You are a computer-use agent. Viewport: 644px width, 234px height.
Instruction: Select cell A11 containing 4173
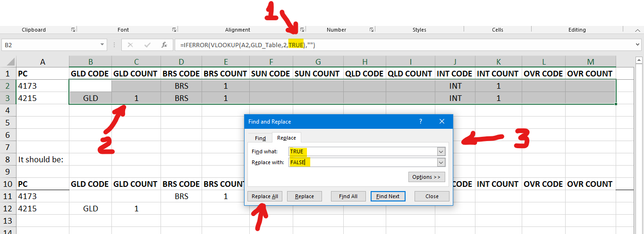point(42,196)
